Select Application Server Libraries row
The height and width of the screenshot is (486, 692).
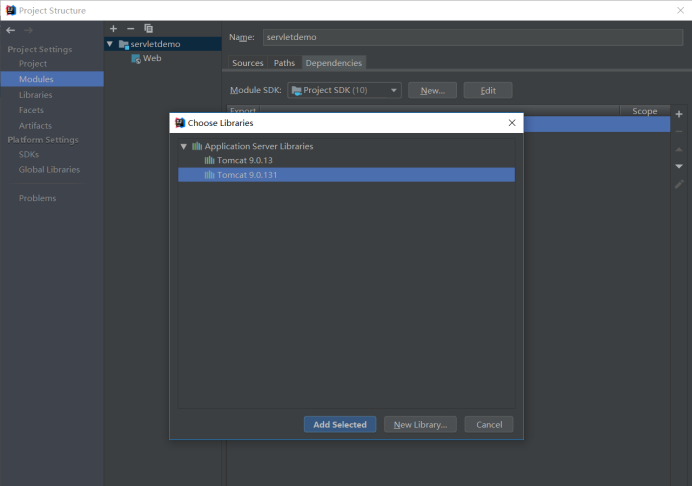pyautogui.click(x=346, y=146)
